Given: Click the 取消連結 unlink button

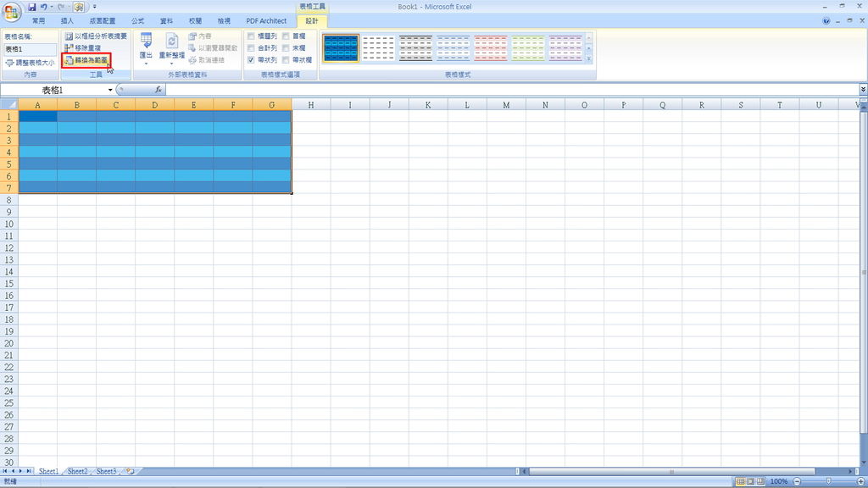Looking at the screenshot, I should click(207, 60).
